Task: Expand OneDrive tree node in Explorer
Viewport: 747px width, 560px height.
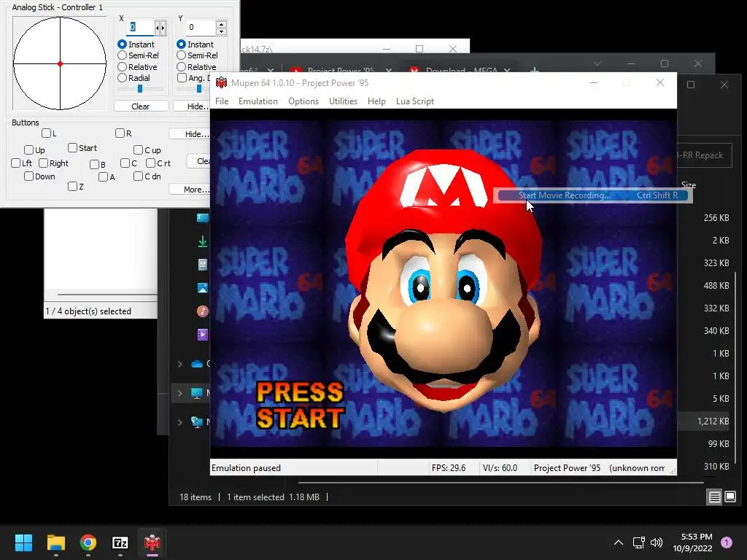Action: click(x=180, y=365)
